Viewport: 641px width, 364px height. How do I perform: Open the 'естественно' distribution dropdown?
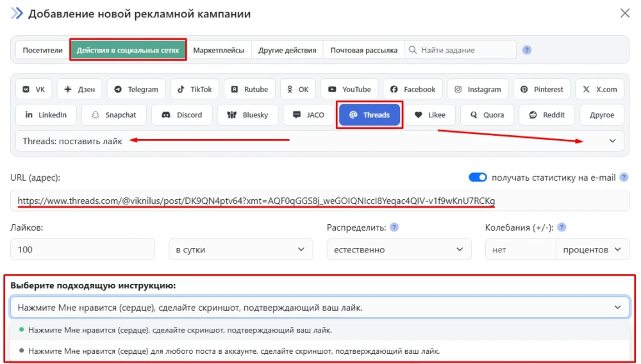(x=398, y=249)
